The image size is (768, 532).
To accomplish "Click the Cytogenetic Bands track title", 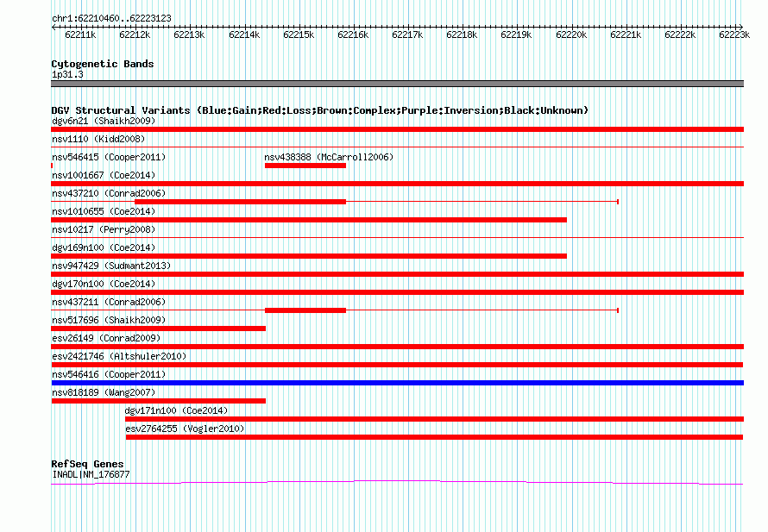I will tap(103, 64).
